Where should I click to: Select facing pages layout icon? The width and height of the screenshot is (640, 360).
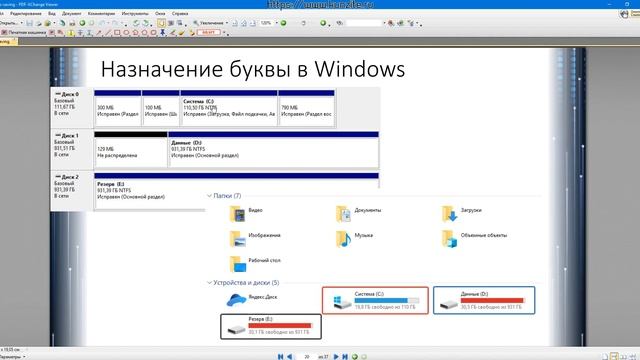point(623,357)
